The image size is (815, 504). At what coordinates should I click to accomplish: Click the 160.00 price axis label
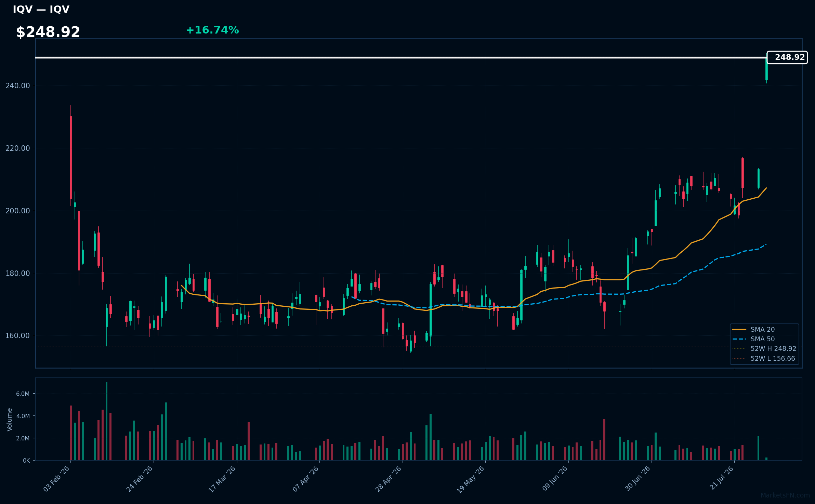pyautogui.click(x=18, y=335)
